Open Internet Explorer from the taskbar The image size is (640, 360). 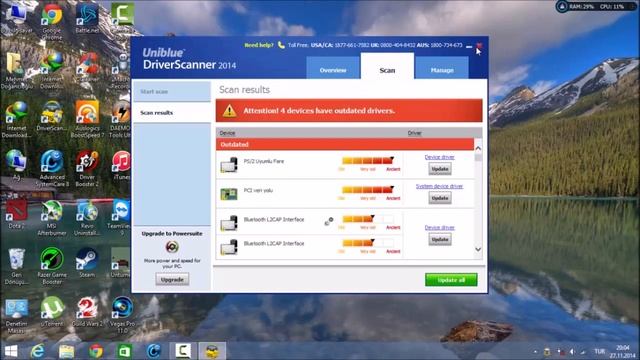click(38, 351)
